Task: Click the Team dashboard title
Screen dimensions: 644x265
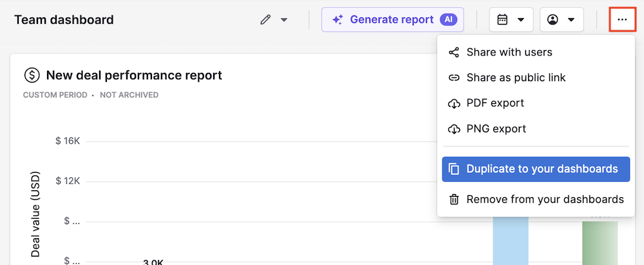Action: click(x=64, y=20)
